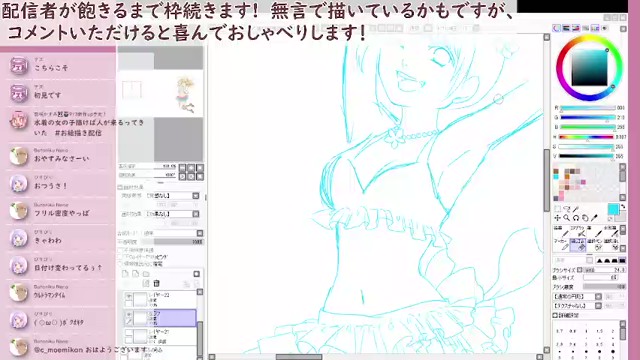The height and width of the screenshot is (360, 640).
Task: Click the delete layer trash icon
Action: click(156, 283)
